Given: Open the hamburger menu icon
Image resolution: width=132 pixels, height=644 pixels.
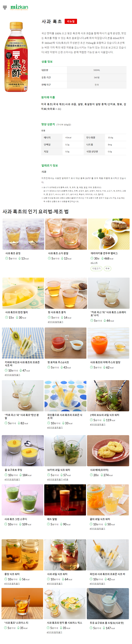Looking at the screenshot, I should click(5, 7).
